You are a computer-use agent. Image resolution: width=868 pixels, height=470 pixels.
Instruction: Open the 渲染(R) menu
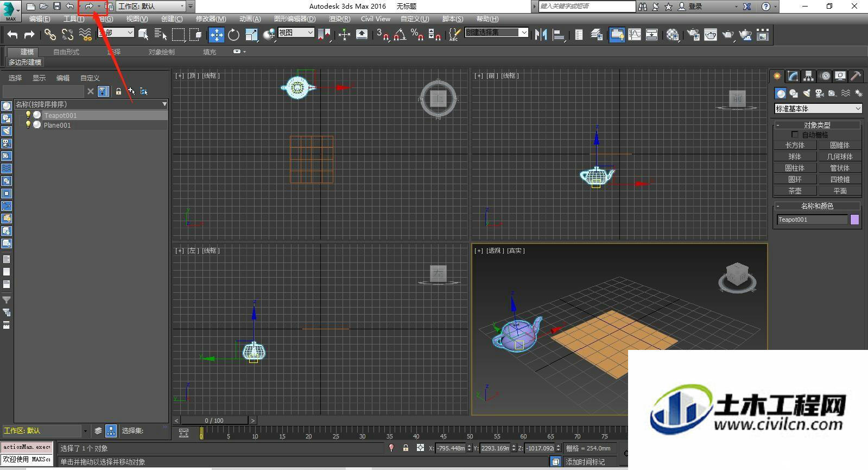click(339, 19)
